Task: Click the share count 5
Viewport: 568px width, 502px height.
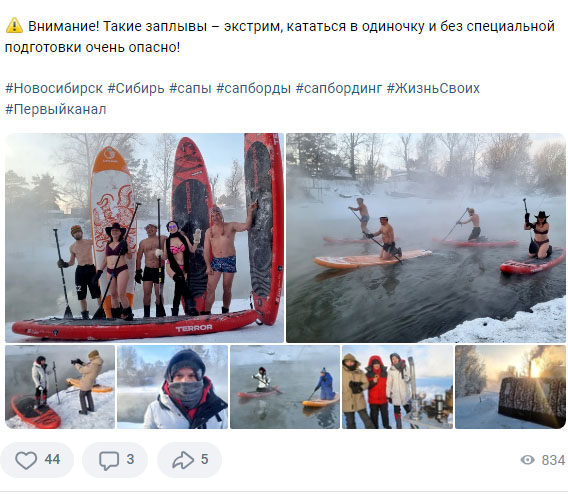Action: point(204,460)
